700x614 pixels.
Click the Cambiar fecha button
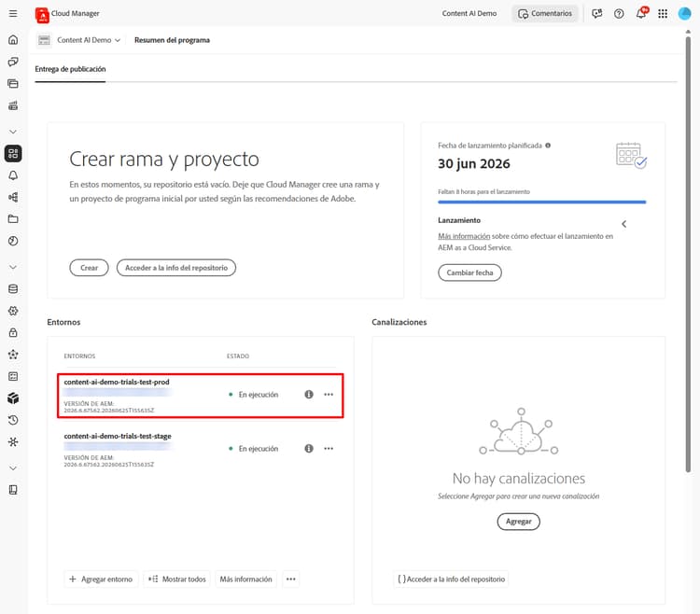tap(469, 272)
